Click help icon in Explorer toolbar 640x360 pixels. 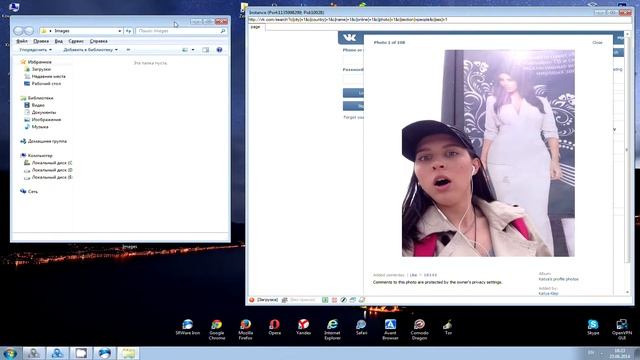click(219, 50)
